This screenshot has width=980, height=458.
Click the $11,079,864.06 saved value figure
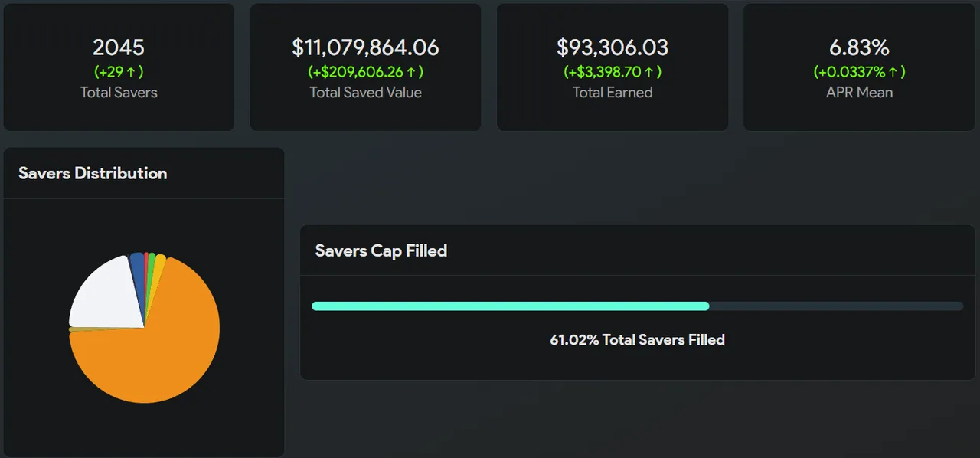[365, 47]
